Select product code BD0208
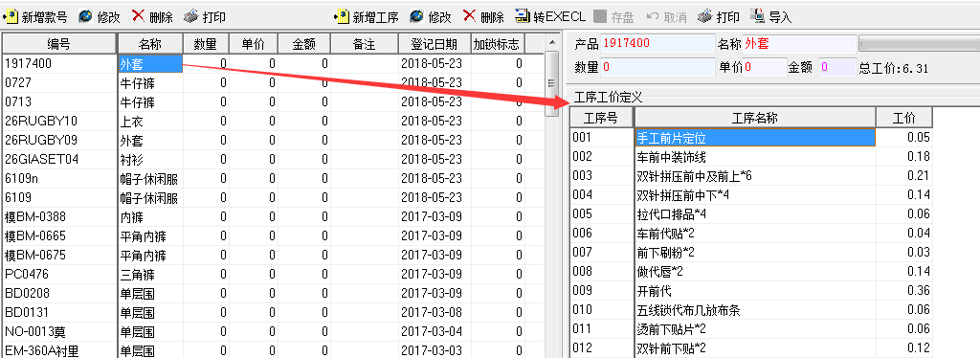Viewport: 980px width, 358px height. [27, 294]
